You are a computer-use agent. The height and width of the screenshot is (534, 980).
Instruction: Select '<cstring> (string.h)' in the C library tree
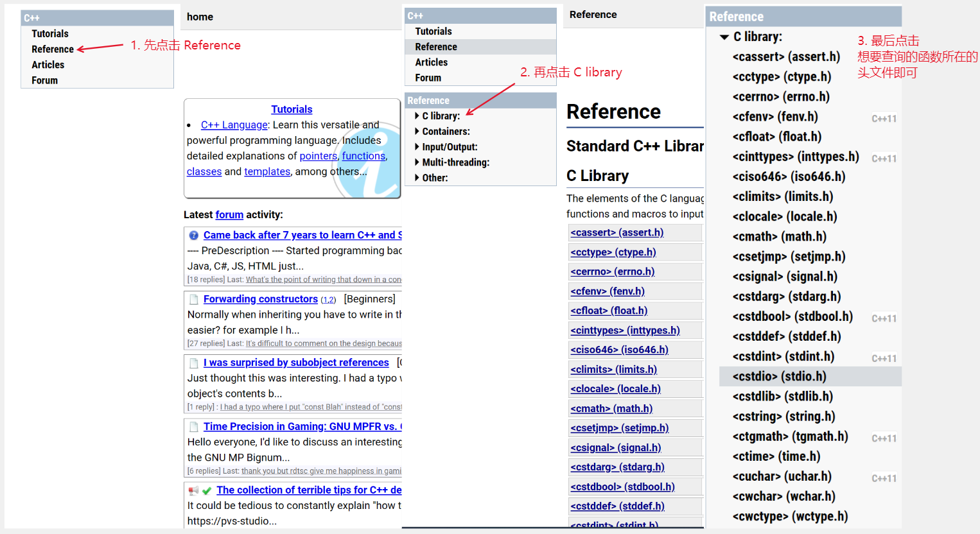click(x=783, y=416)
